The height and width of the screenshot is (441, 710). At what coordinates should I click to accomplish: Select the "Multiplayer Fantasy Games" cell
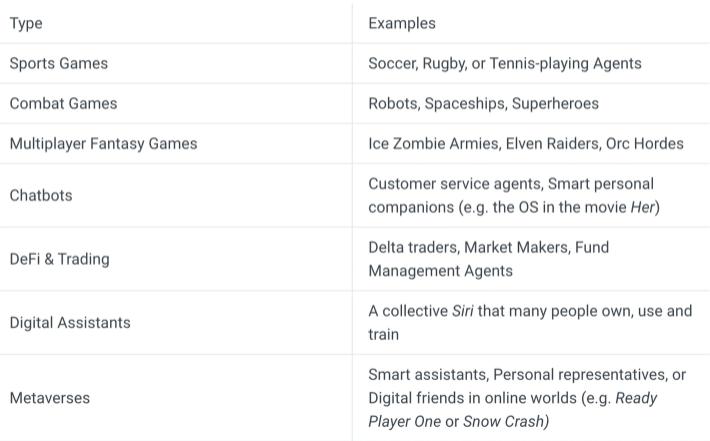pos(103,143)
